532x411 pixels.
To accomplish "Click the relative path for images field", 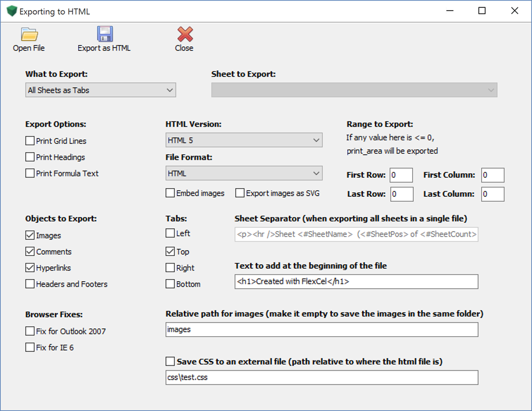I will (322, 330).
